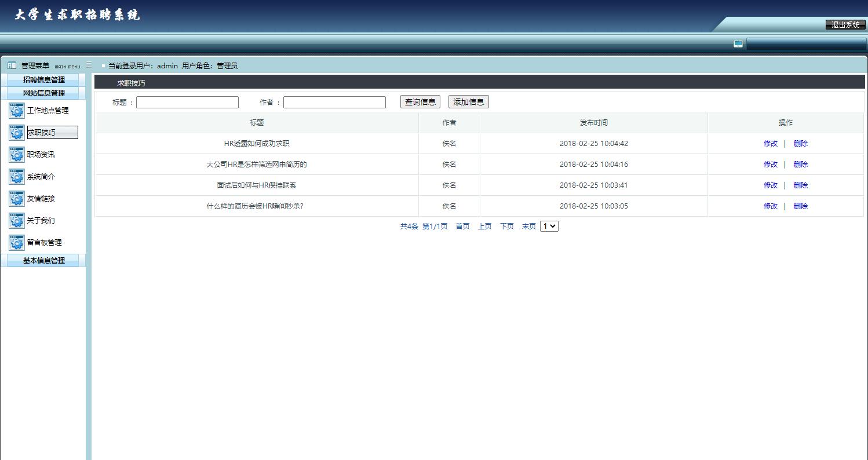Click the gear icon beside 友情链接
Viewport: 868px width, 460px height.
(x=17, y=199)
